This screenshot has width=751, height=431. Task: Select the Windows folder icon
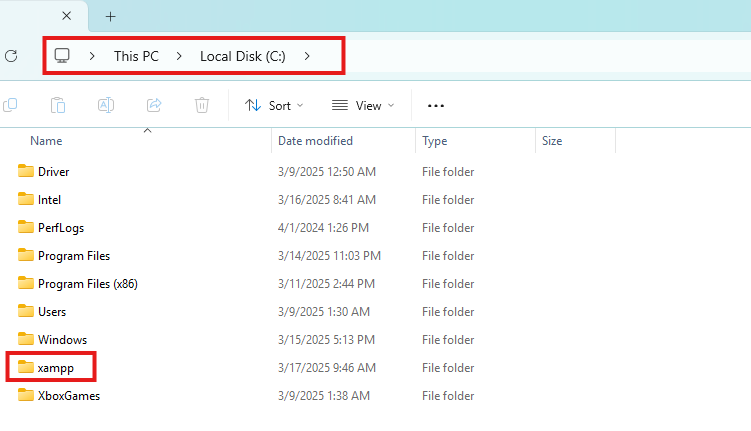point(26,339)
